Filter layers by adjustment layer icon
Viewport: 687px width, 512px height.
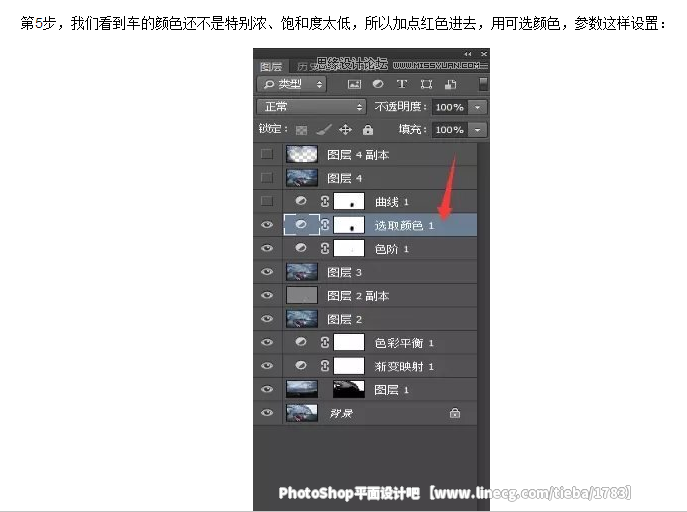tap(378, 84)
